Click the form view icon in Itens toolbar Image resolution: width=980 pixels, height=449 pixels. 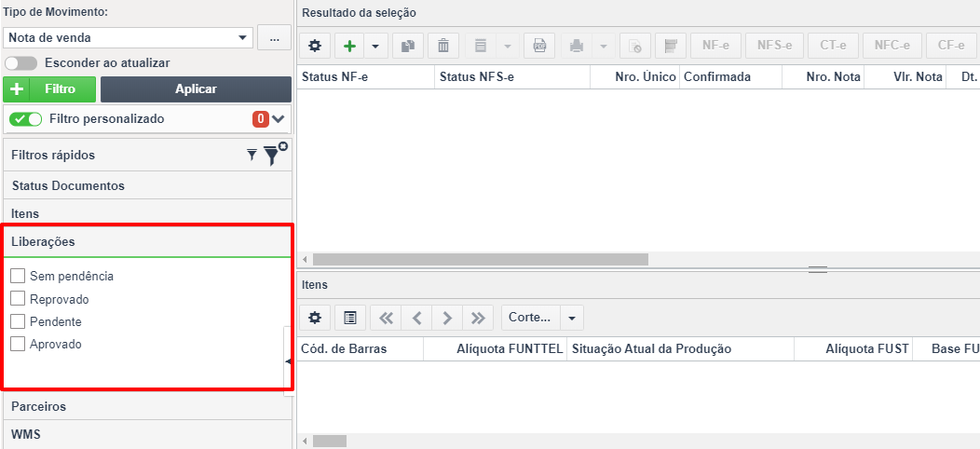[350, 318]
